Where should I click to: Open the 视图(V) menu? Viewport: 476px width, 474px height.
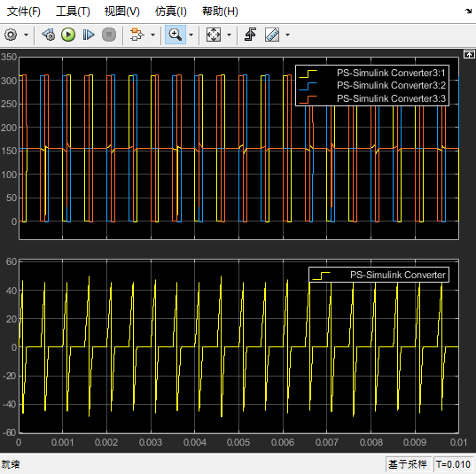pyautogui.click(x=121, y=12)
